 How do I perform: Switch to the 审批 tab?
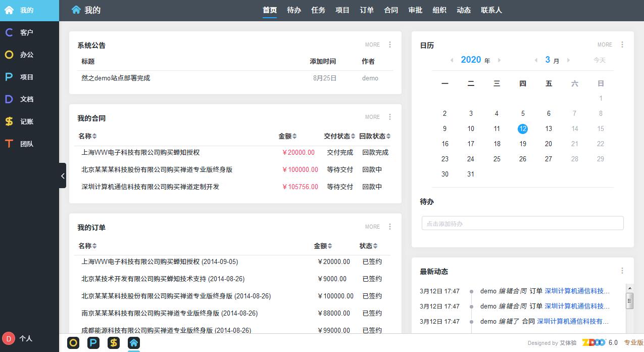(415, 10)
